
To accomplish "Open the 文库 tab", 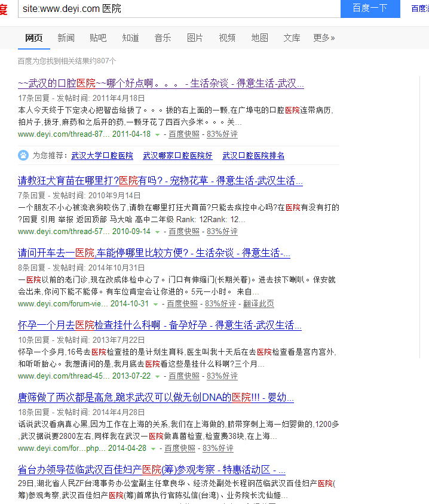I will pyautogui.click(x=292, y=38).
